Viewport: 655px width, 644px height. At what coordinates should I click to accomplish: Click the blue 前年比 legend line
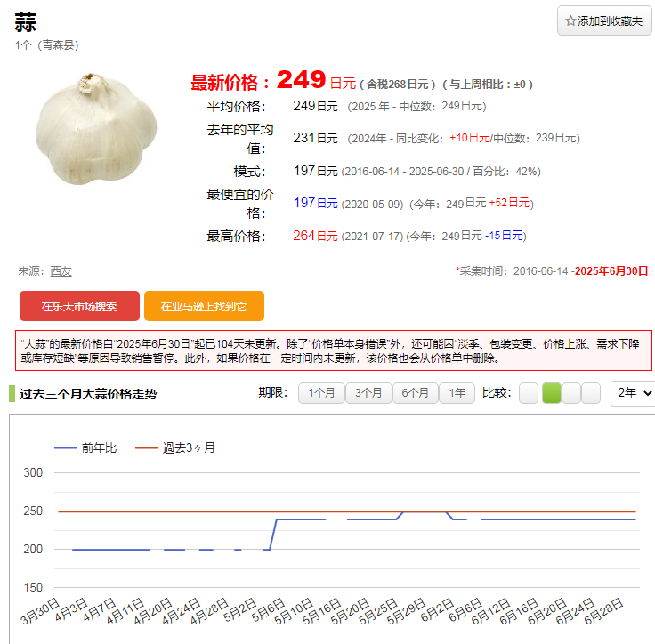coord(66,448)
